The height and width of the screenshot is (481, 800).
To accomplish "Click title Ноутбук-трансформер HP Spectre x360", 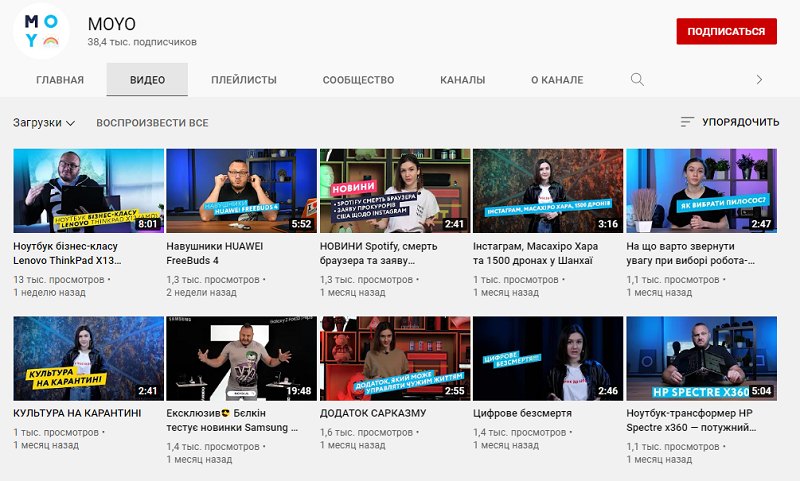I will point(691,420).
